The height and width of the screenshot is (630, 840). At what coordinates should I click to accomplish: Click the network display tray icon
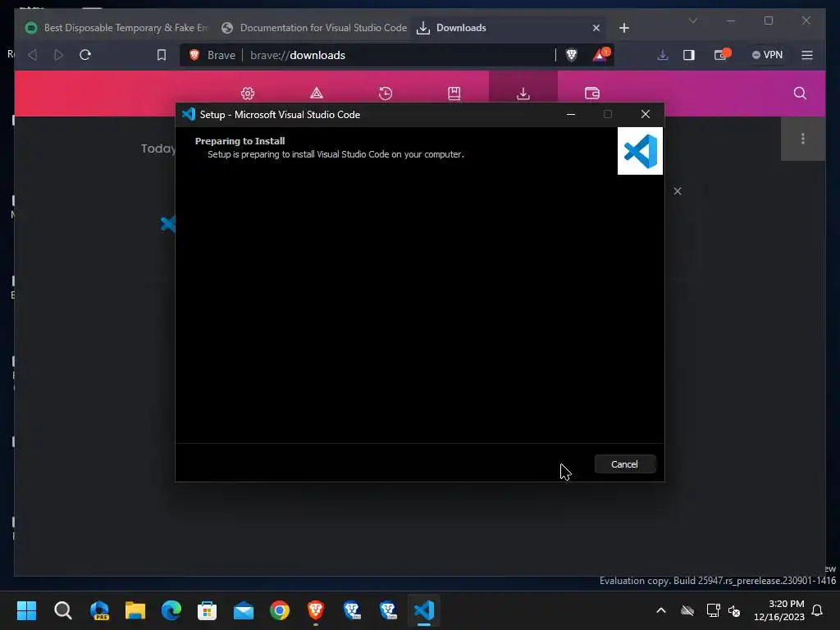click(x=713, y=609)
